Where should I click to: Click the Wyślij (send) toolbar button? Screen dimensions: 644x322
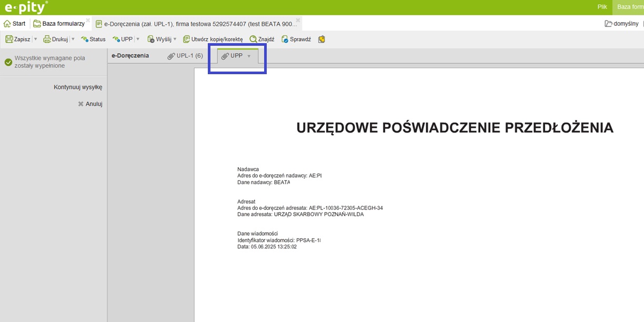tap(159, 39)
